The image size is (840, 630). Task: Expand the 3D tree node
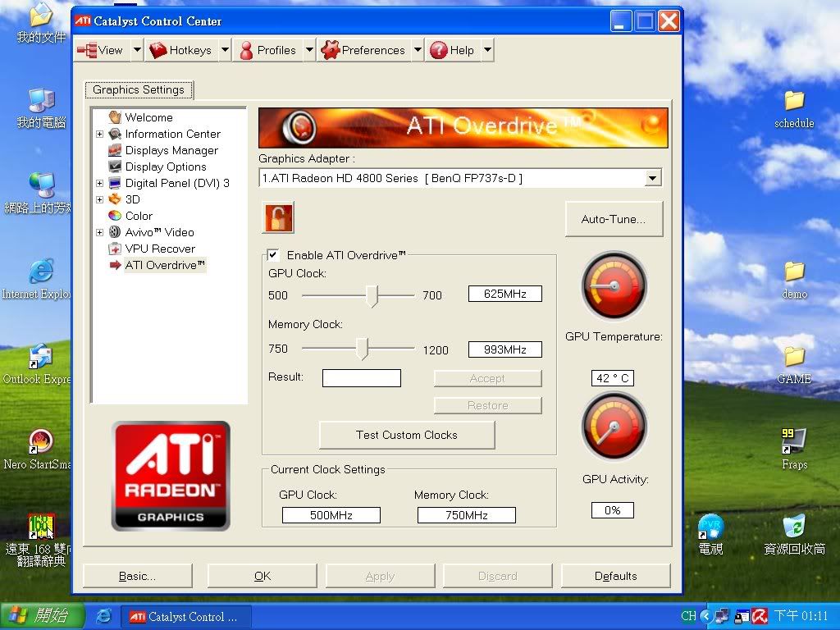click(100, 199)
